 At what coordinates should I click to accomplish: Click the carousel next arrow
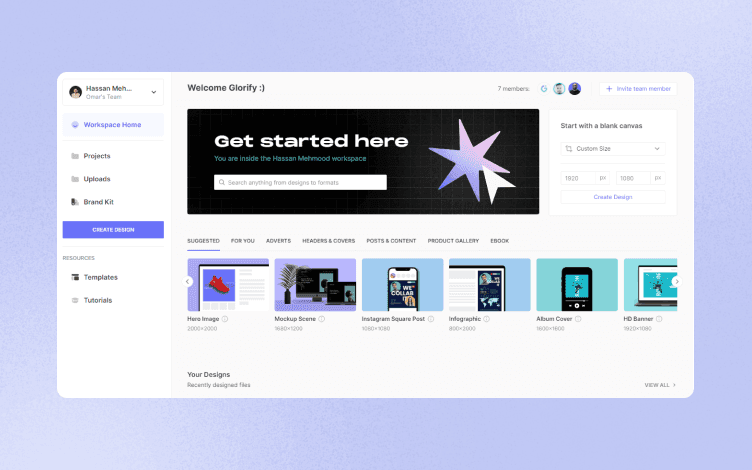677,282
